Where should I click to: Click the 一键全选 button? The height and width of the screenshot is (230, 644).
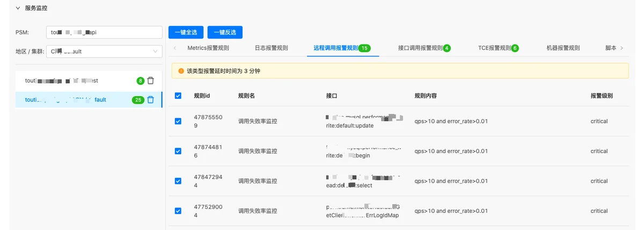point(186,32)
